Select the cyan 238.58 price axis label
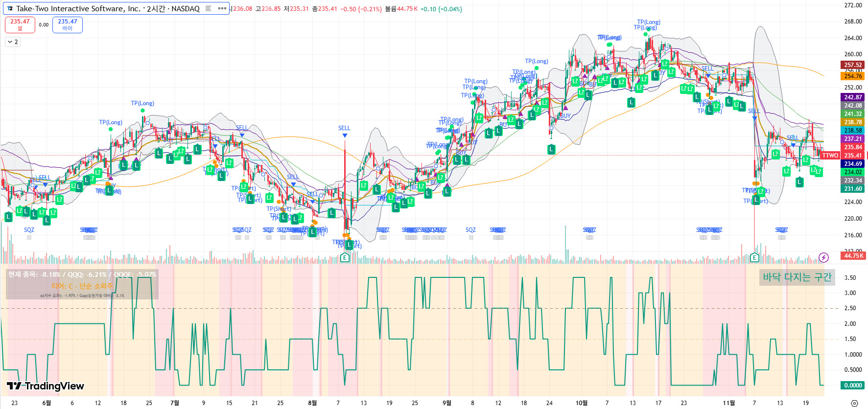This screenshot has height=409, width=868. pos(853,131)
